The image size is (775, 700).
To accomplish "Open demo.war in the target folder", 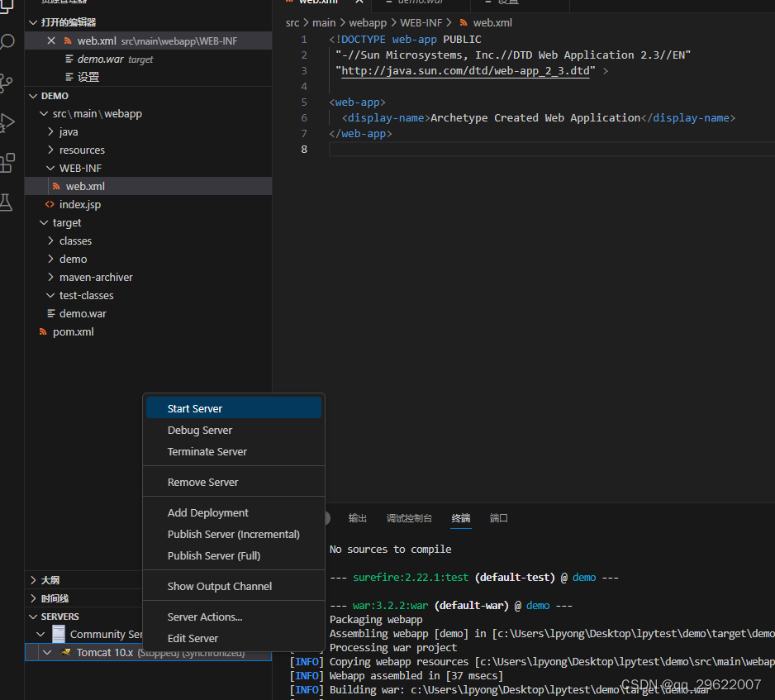I will coord(148,314).
